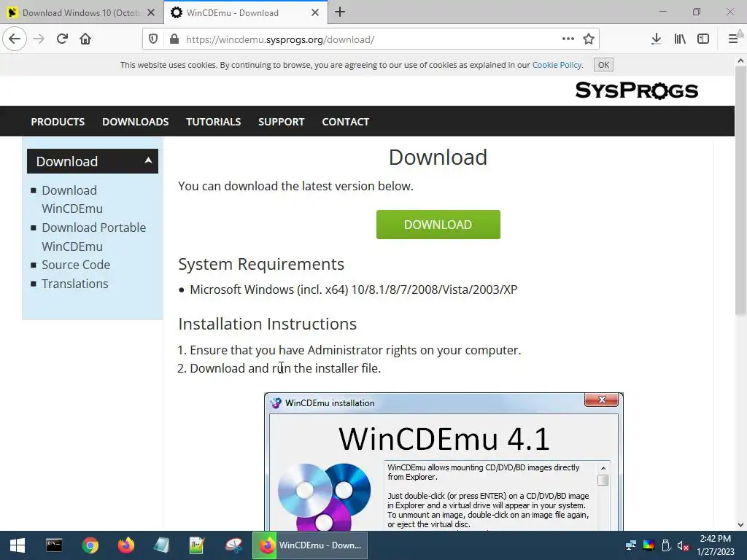The image size is (747, 560).
Task: Open the blue notebook taskbar app
Action: (161, 545)
